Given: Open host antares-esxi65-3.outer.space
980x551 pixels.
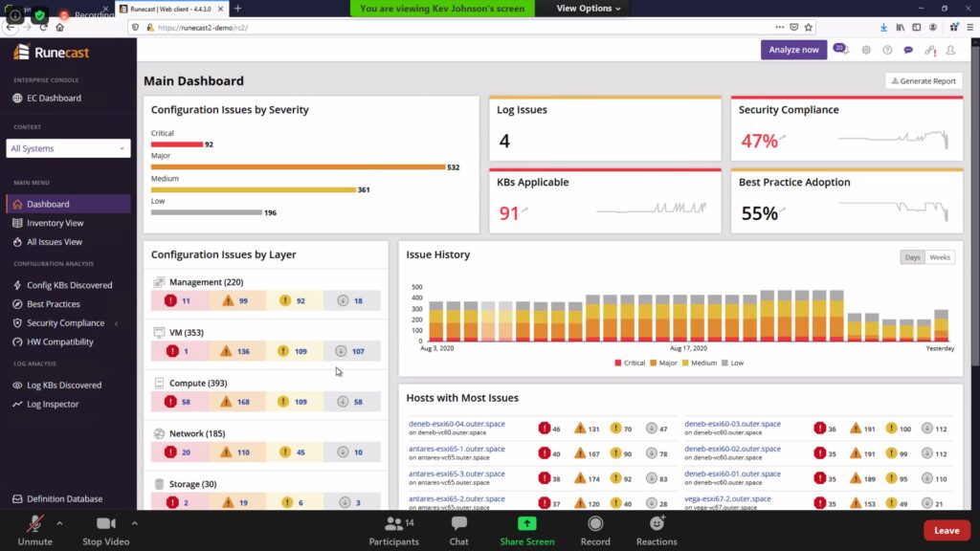Looking at the screenshot, I should coord(457,474).
